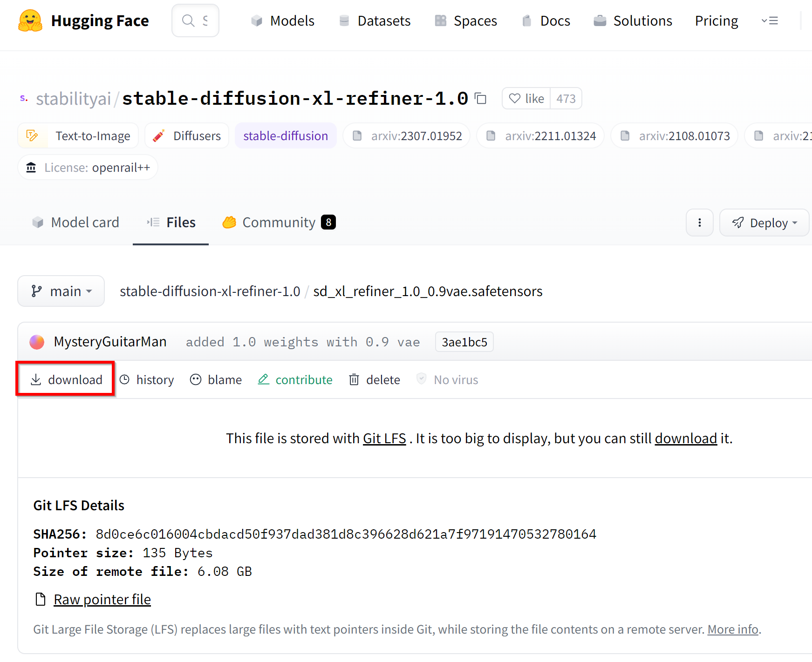Like the model with heart button
The width and height of the screenshot is (812, 662).
526,99
